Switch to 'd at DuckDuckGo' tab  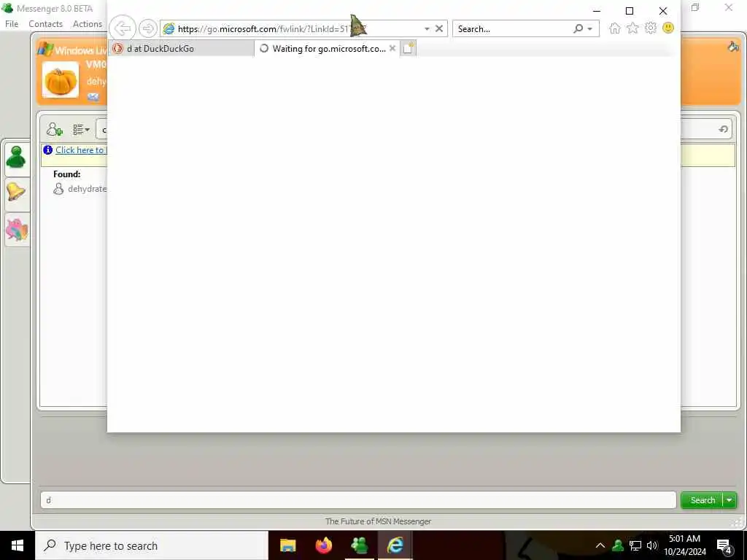[182, 49]
